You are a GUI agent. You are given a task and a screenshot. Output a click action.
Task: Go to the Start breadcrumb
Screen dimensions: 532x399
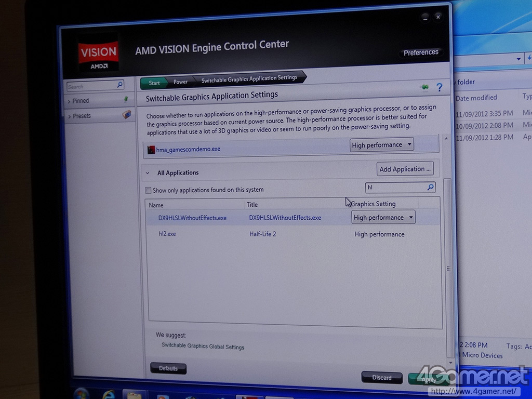tap(154, 83)
